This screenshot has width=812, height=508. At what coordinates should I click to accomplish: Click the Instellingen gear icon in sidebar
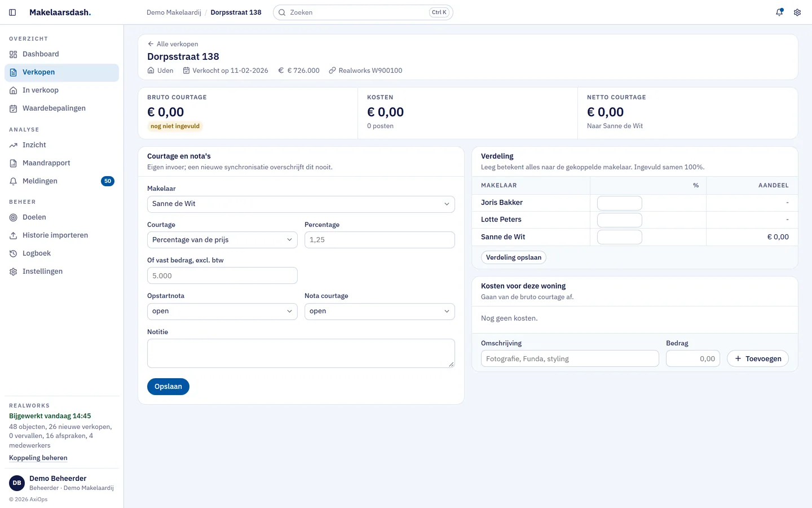[14, 271]
